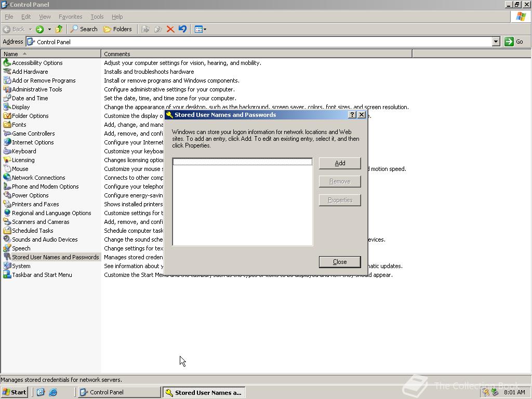Open Regional and Language Options icon
Screen dimensions: 532x399
click(7, 212)
